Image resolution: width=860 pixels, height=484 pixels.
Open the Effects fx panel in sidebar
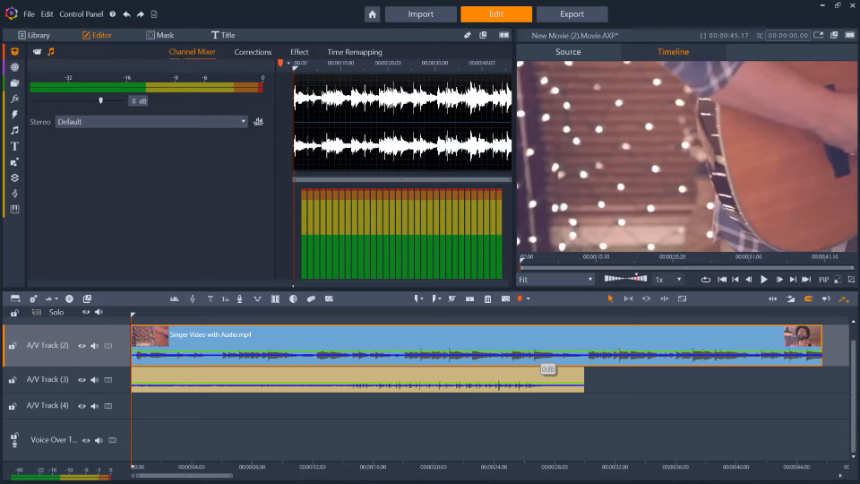click(15, 99)
